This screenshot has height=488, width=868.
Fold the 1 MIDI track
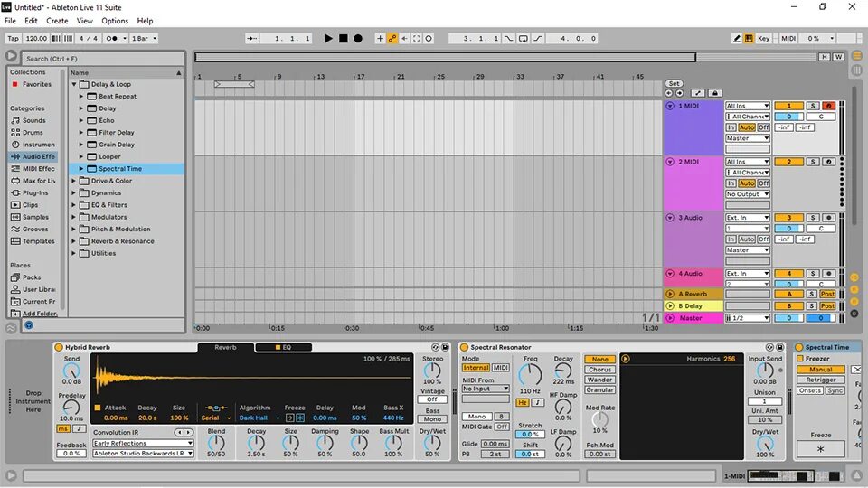click(670, 106)
